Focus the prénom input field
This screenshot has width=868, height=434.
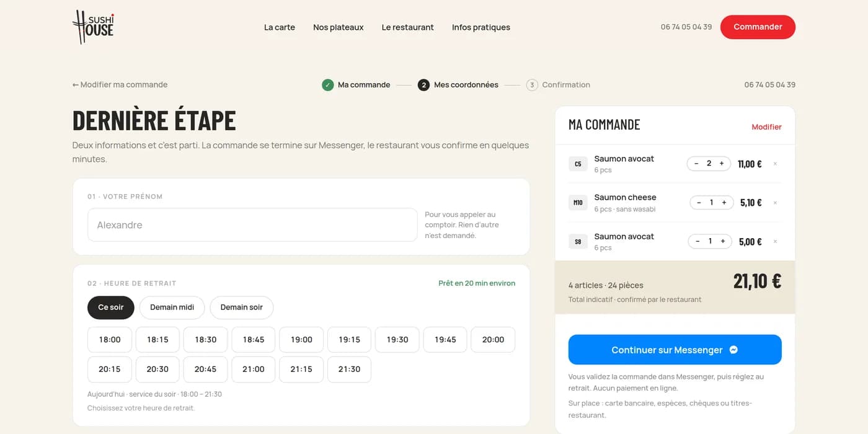point(252,225)
